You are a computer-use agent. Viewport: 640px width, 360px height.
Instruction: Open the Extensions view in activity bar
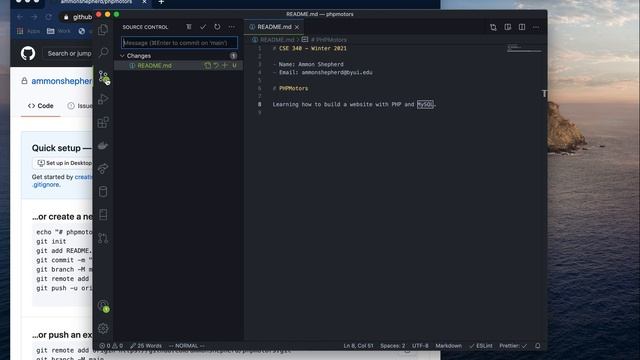103,122
